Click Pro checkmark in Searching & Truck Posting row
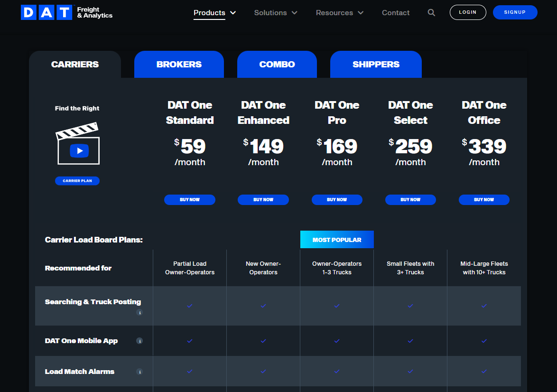The height and width of the screenshot is (392, 557). [x=337, y=306]
